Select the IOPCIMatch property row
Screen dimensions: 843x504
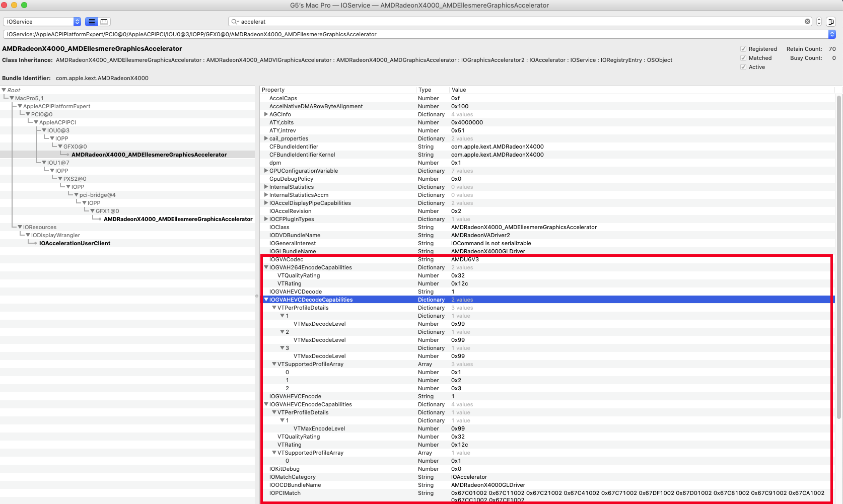tap(547, 496)
